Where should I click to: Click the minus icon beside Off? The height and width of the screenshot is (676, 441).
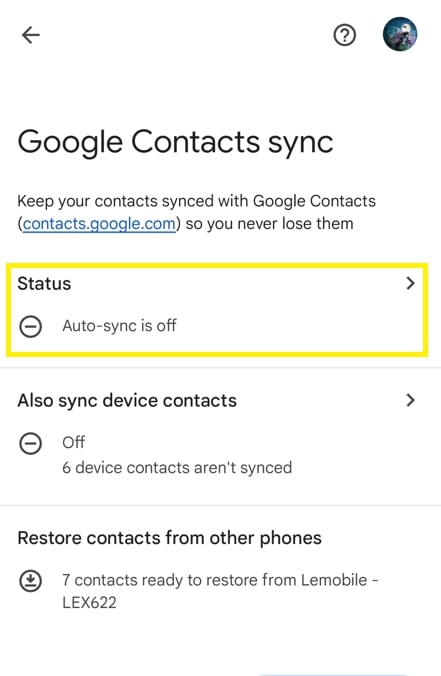pos(31,443)
